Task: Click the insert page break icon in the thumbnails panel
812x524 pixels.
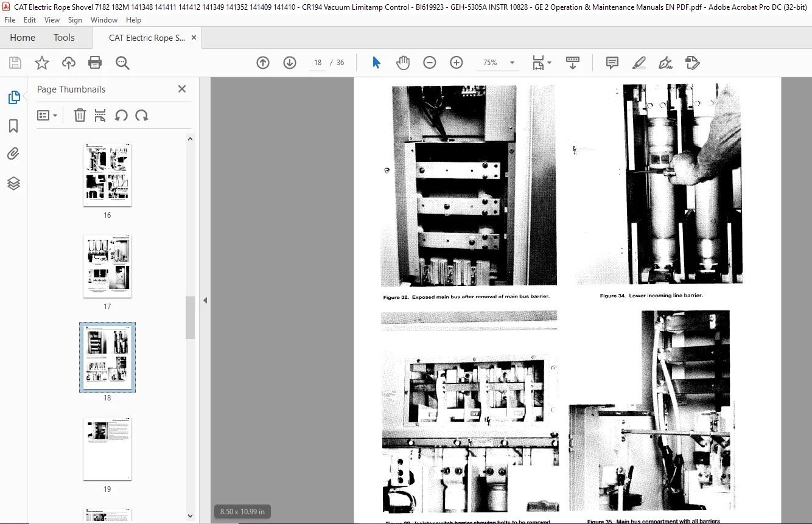Action: (100, 115)
